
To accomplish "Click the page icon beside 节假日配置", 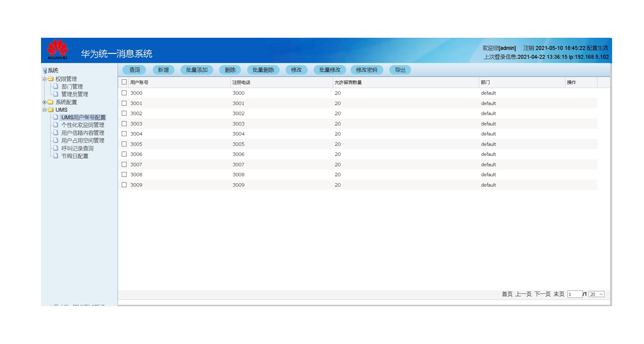I will 56,156.
